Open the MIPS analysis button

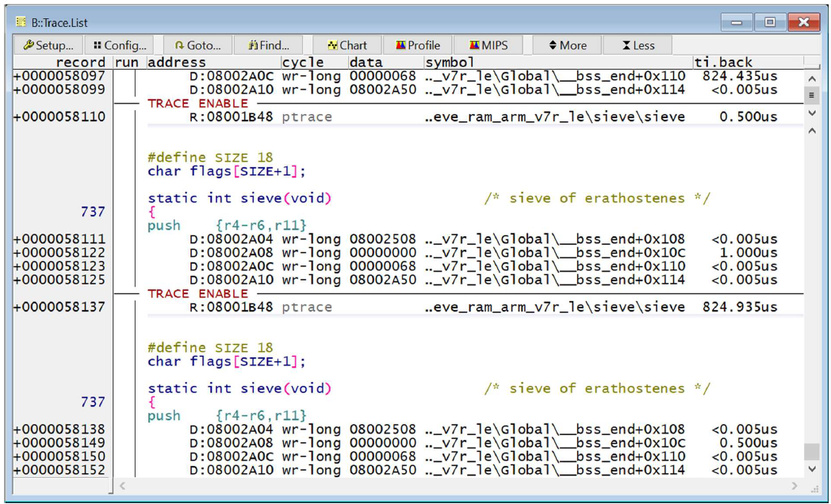(x=488, y=45)
